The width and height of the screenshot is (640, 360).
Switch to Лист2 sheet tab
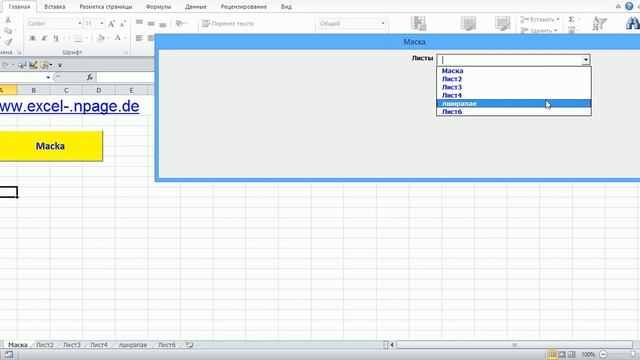[45, 345]
